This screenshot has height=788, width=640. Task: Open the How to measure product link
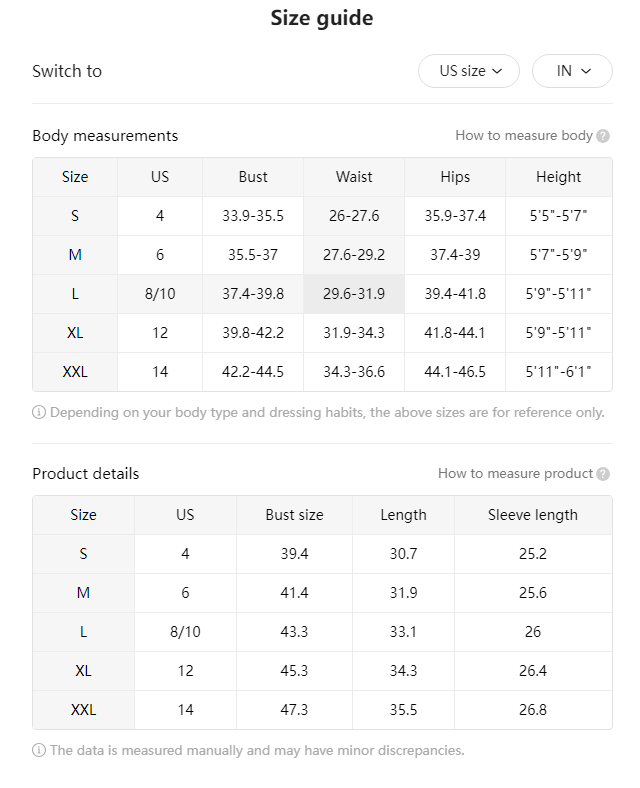[x=515, y=473]
